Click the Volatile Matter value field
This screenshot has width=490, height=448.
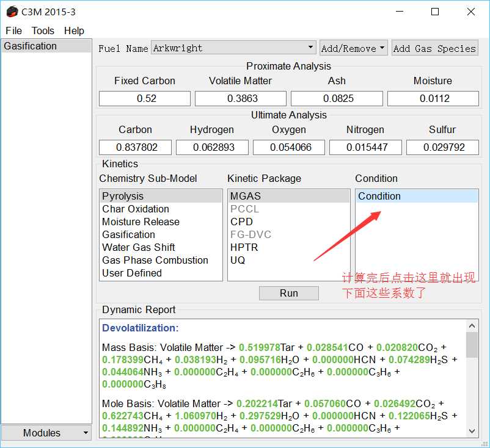click(241, 99)
